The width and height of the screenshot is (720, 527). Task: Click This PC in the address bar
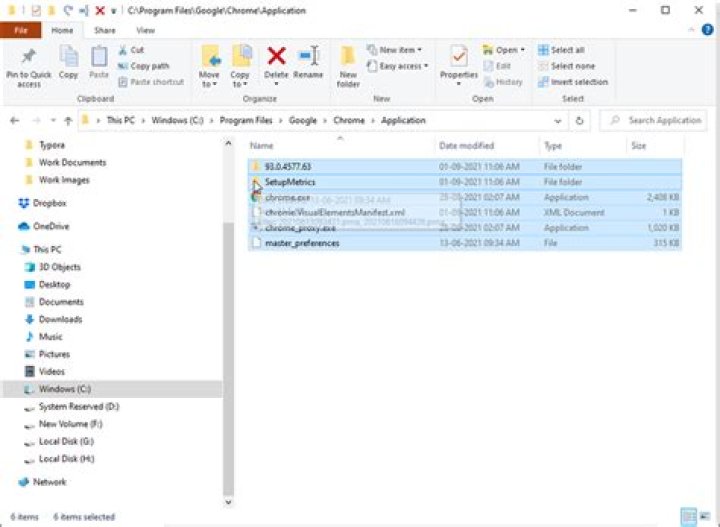[x=121, y=121]
